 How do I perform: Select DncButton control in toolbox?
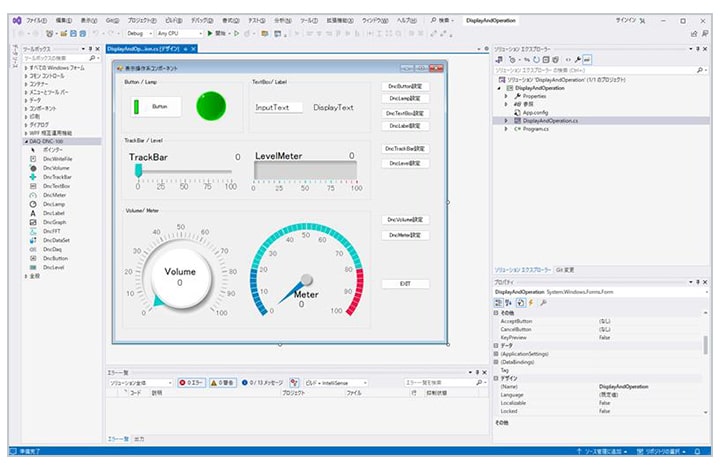click(57, 258)
